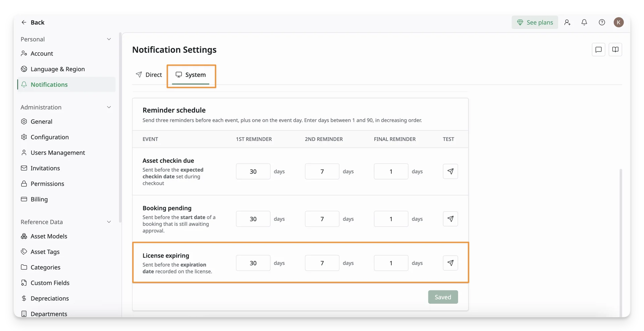Open the notifications bell in header

click(x=584, y=22)
